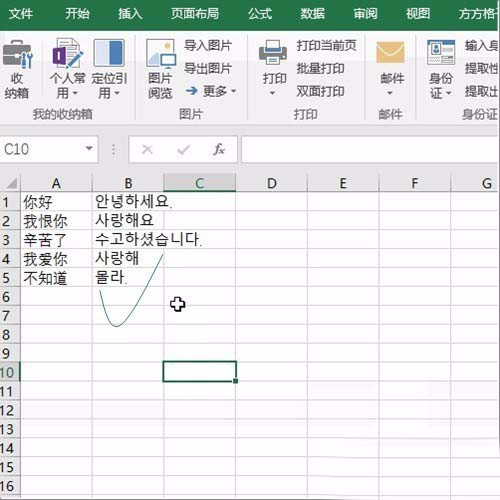Select cell containing 你好
This screenshot has height=500, width=500.
[56, 202]
